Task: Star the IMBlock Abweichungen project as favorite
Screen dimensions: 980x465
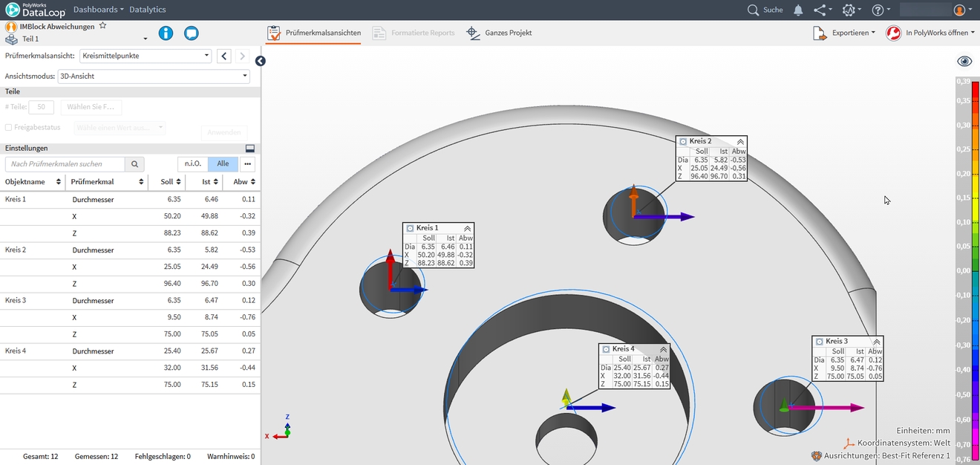Action: (103, 26)
